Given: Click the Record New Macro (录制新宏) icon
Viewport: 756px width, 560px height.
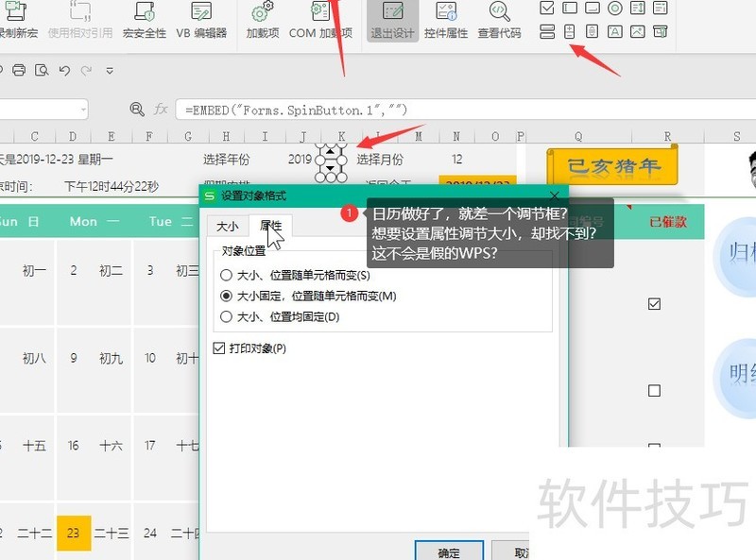Looking at the screenshot, I should [17, 11].
